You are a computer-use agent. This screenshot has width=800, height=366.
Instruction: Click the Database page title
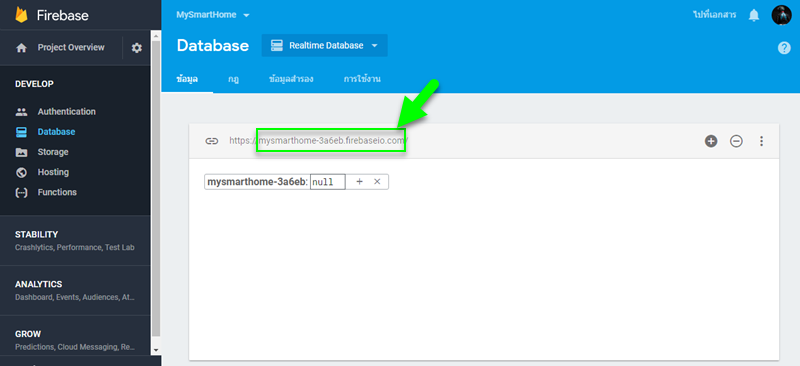click(x=213, y=45)
